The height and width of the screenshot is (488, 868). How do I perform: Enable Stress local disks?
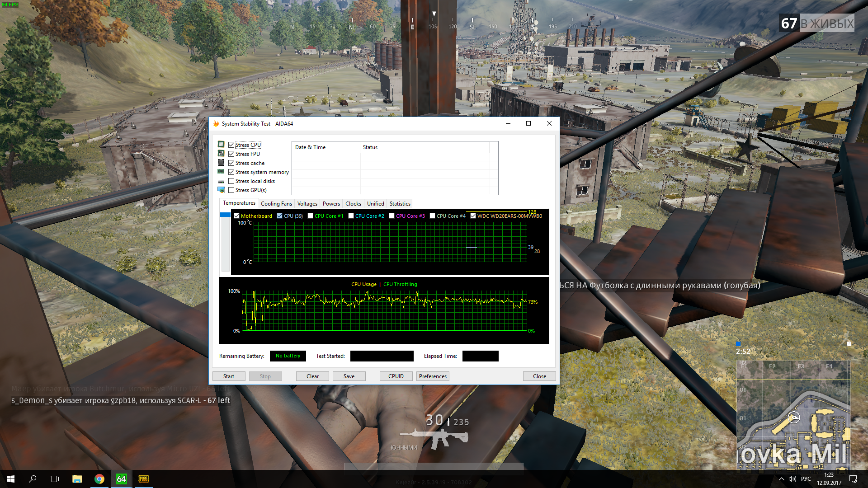pos(231,181)
